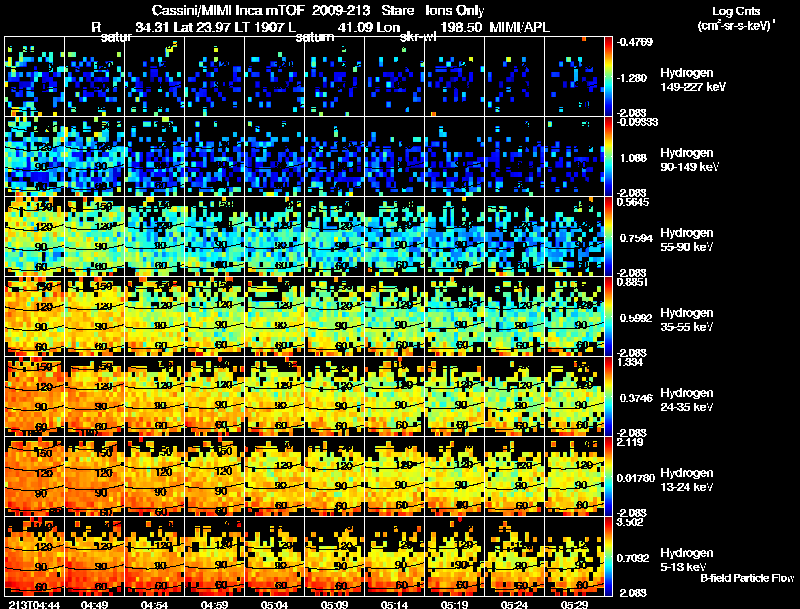Click the 2.119 colorbar maximum value
The height and width of the screenshot is (609, 800).
click(629, 442)
